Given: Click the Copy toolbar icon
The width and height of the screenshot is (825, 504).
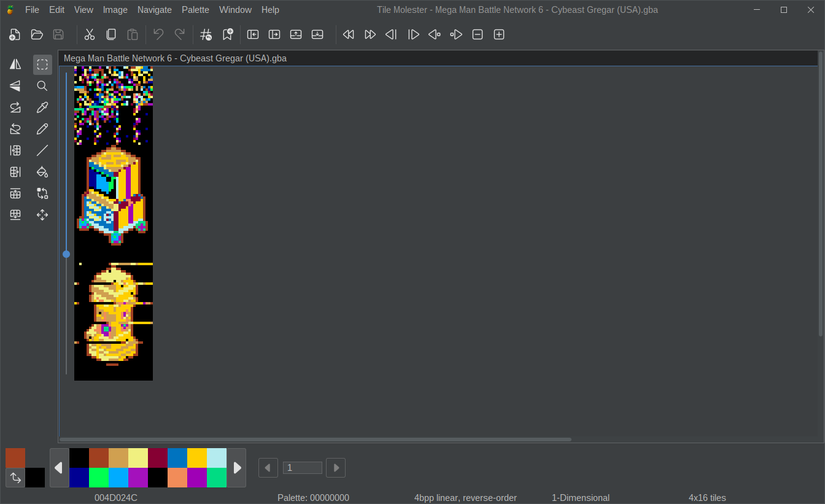Looking at the screenshot, I should [111, 35].
